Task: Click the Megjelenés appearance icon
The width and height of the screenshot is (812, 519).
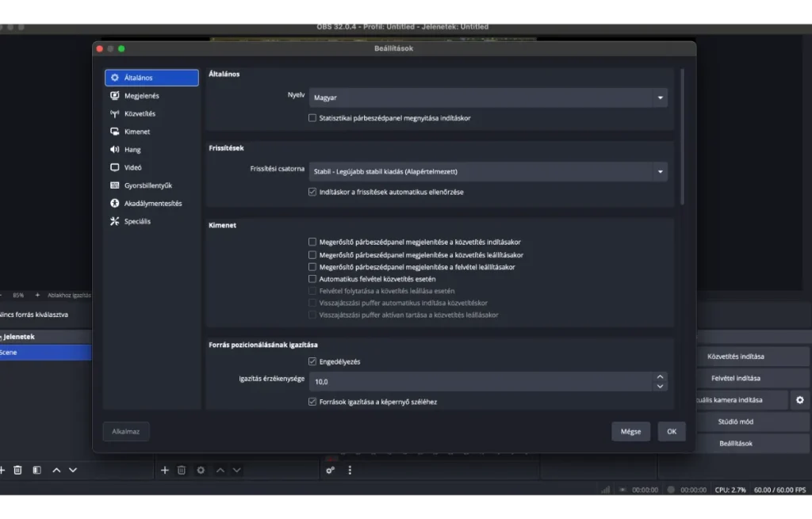Action: [114, 96]
